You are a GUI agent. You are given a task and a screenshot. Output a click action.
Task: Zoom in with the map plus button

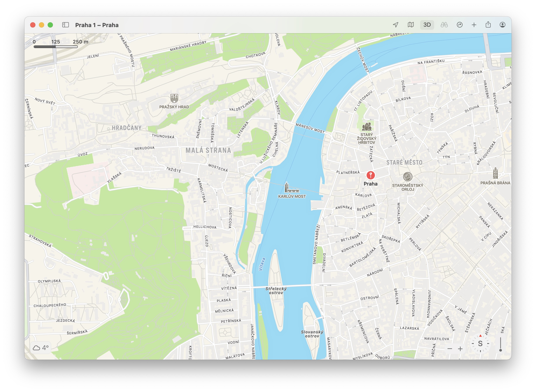pos(460,349)
